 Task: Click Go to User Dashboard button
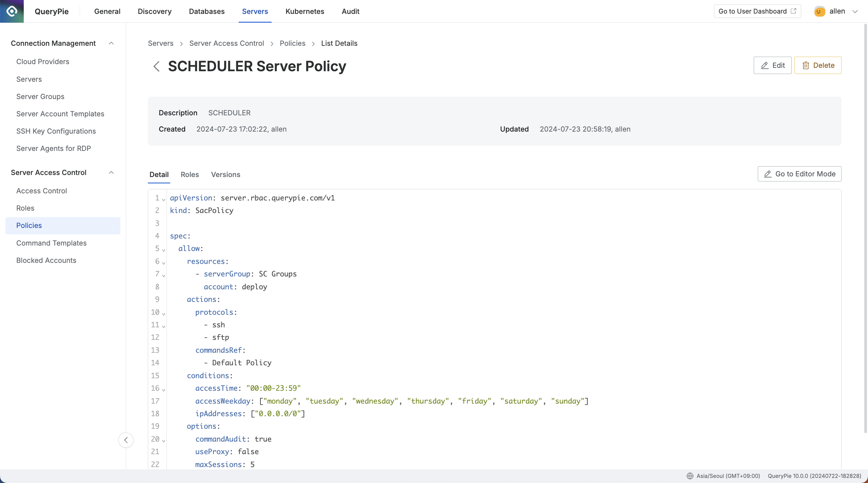[x=757, y=11]
